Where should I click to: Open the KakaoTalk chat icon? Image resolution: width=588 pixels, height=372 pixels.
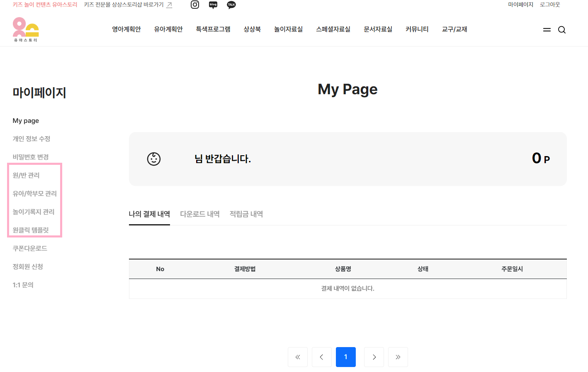pos(231,5)
